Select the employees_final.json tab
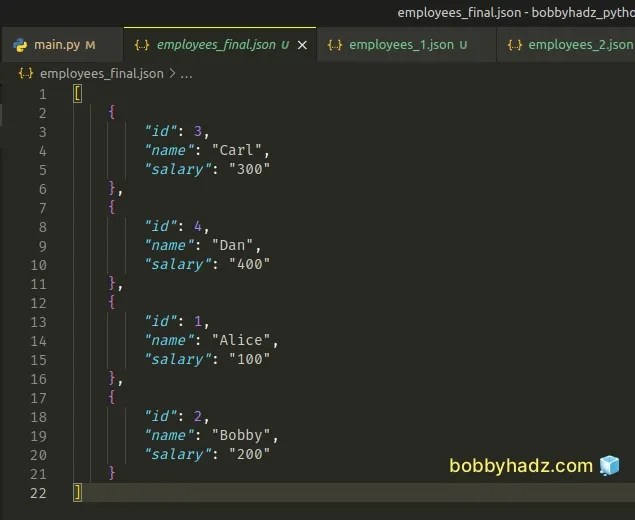The height and width of the screenshot is (520, 635). tap(219, 45)
